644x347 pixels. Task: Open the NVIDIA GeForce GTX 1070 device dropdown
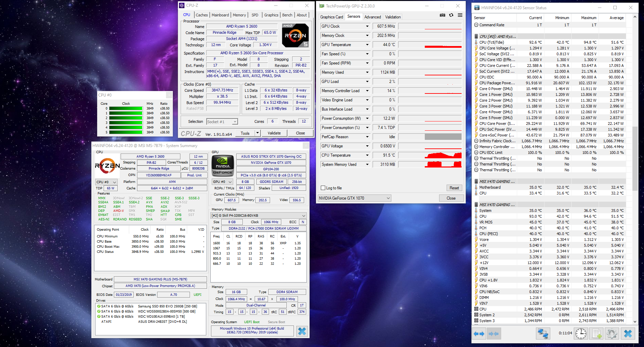(354, 198)
